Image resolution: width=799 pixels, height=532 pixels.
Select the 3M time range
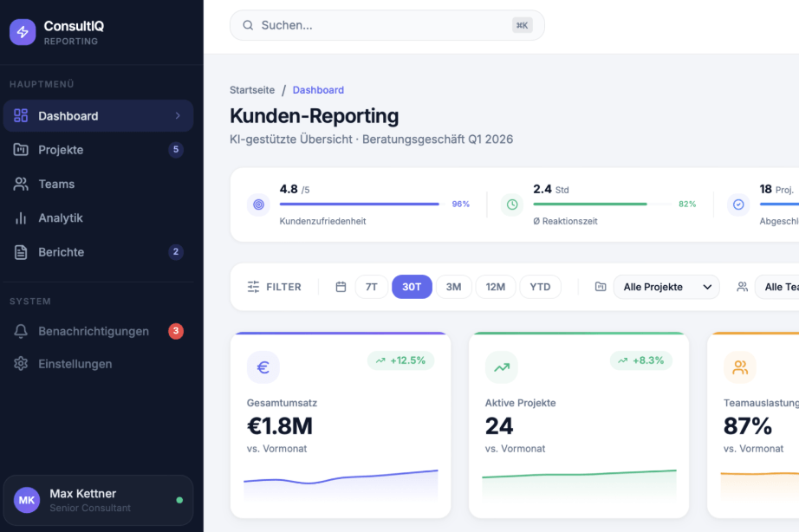[453, 287]
